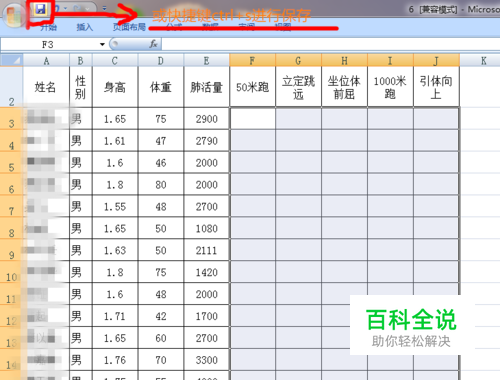Click the 1000米跑 header cell
The height and width of the screenshot is (380, 500).
pos(390,87)
